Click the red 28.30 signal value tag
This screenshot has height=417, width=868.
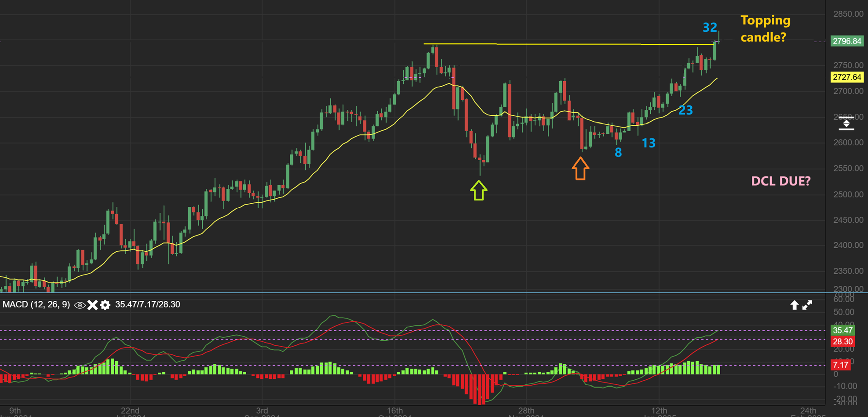click(843, 342)
